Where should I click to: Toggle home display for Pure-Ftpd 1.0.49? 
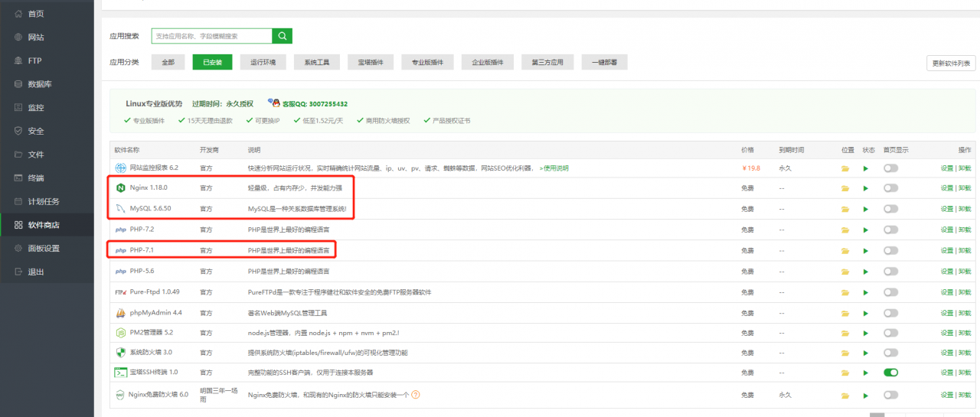pos(890,292)
